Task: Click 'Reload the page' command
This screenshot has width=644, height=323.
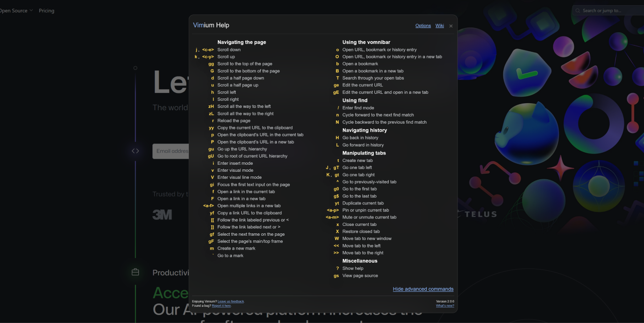Action: point(234,120)
